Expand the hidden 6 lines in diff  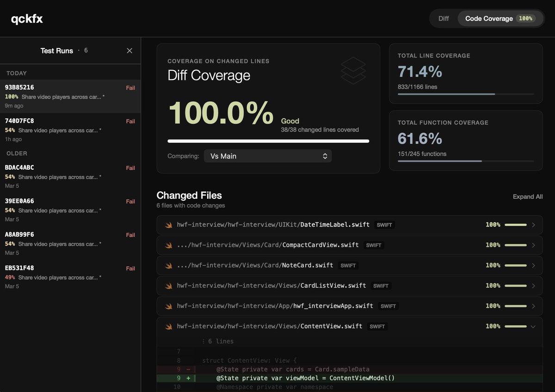pos(218,341)
